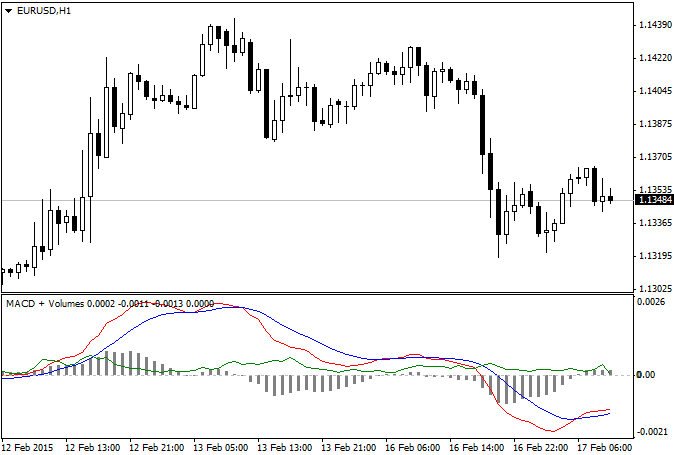Click the 1.14390 price scale label
Image resolution: width=674 pixels, height=455 pixels.
point(654,25)
